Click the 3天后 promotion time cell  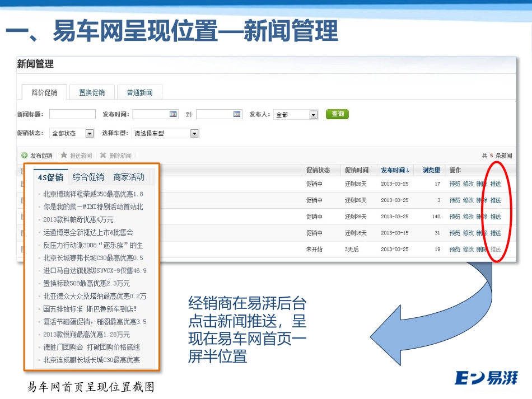coord(352,249)
